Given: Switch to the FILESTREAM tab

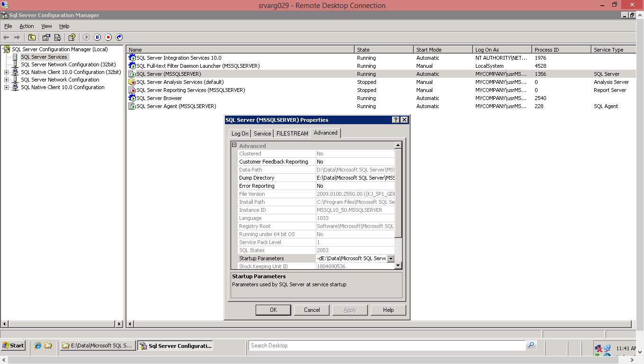Looking at the screenshot, I should point(292,133).
